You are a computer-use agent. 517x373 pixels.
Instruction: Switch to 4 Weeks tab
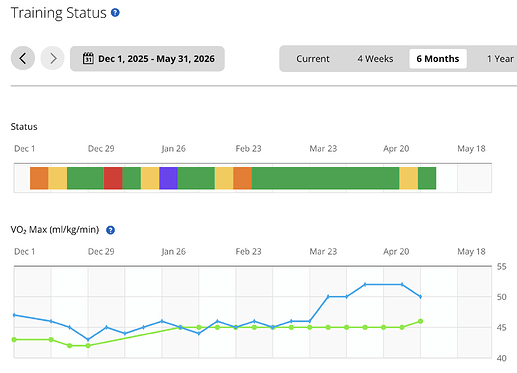point(375,59)
